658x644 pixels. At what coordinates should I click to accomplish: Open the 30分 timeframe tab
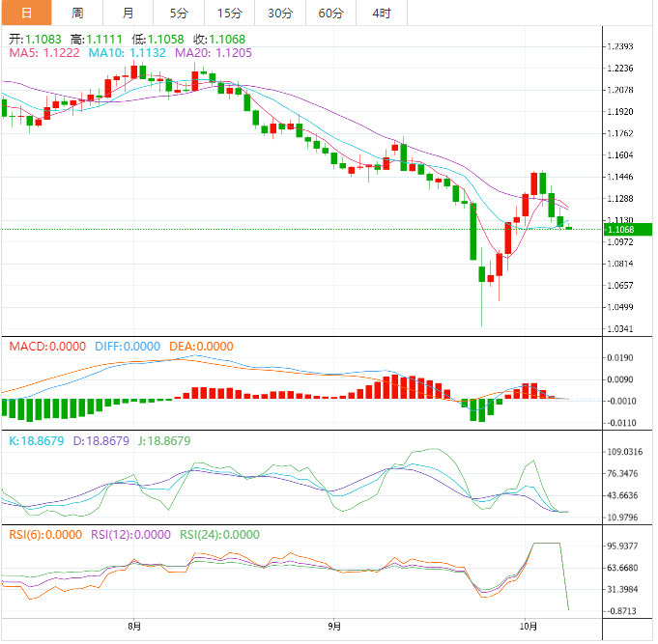[x=280, y=13]
